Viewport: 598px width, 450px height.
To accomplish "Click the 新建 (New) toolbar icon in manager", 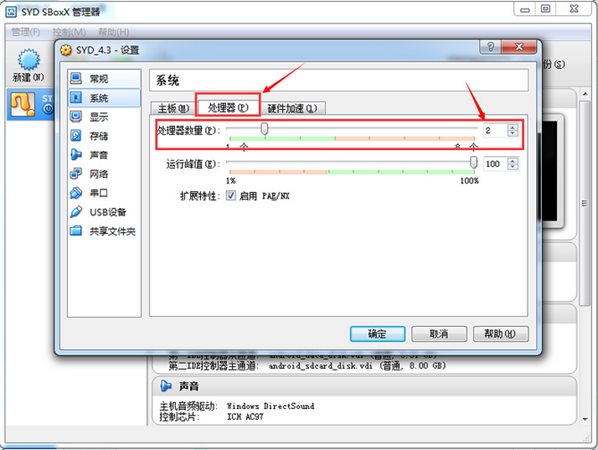I will click(29, 59).
